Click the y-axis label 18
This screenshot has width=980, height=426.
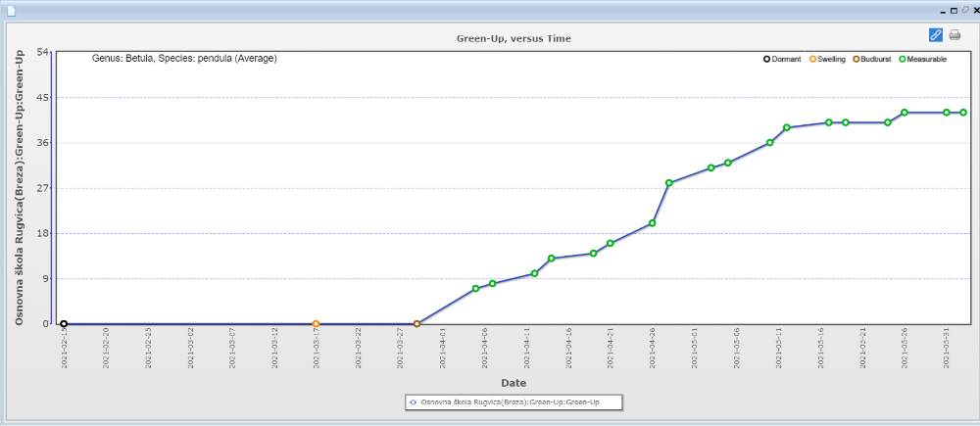(42, 233)
